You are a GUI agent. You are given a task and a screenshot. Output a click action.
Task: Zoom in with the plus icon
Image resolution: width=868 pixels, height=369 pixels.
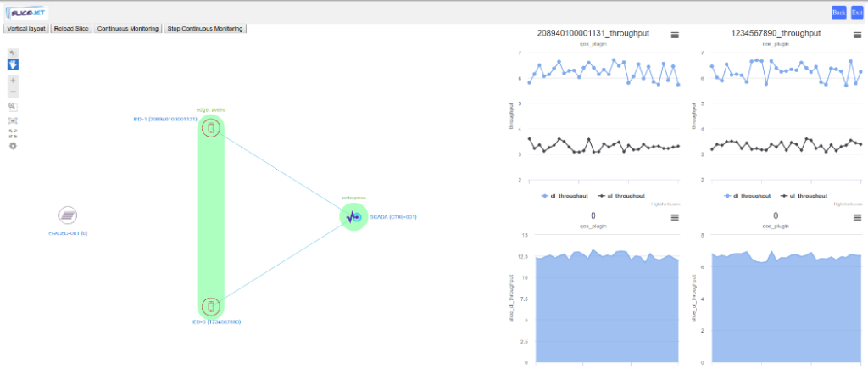13,81
